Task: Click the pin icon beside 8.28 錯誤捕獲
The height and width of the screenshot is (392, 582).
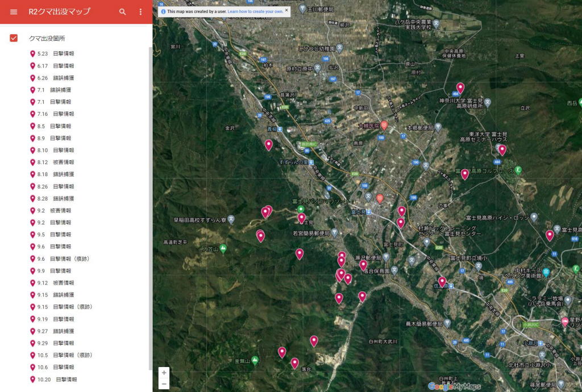Action: click(x=32, y=198)
